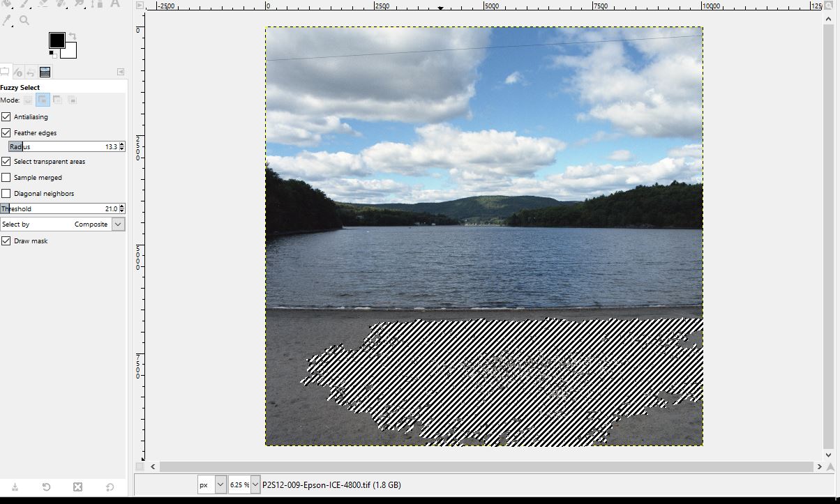Disable the Feather edges checkbox

tap(6, 132)
